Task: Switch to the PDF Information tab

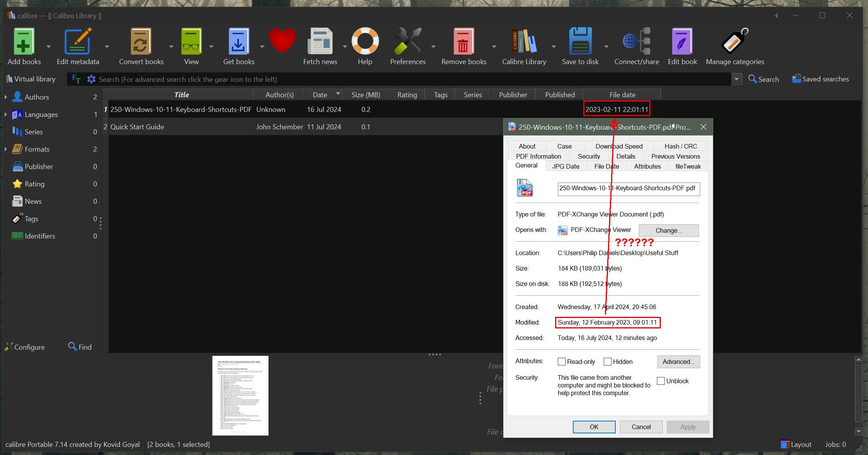Action: coord(538,156)
